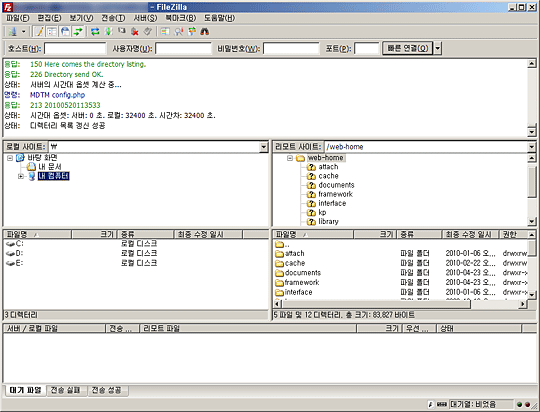Image resolution: width=540 pixels, height=412 pixels.
Task: Open dropdown arrow next to Site Manager
Action: pos(23,32)
